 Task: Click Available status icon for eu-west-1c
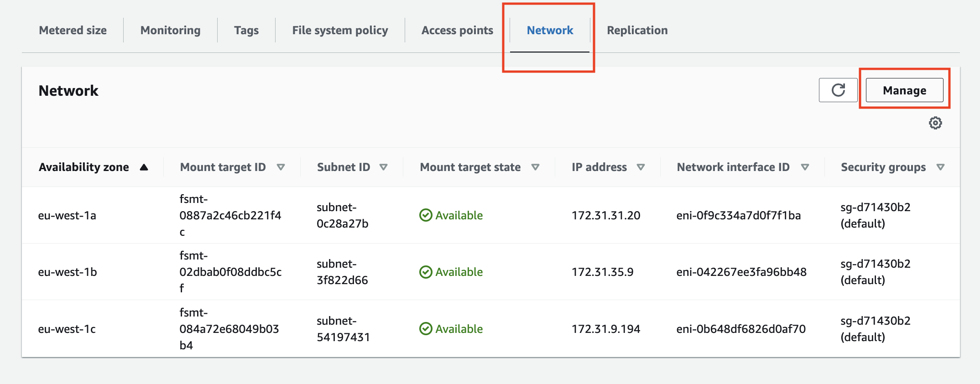[426, 329]
